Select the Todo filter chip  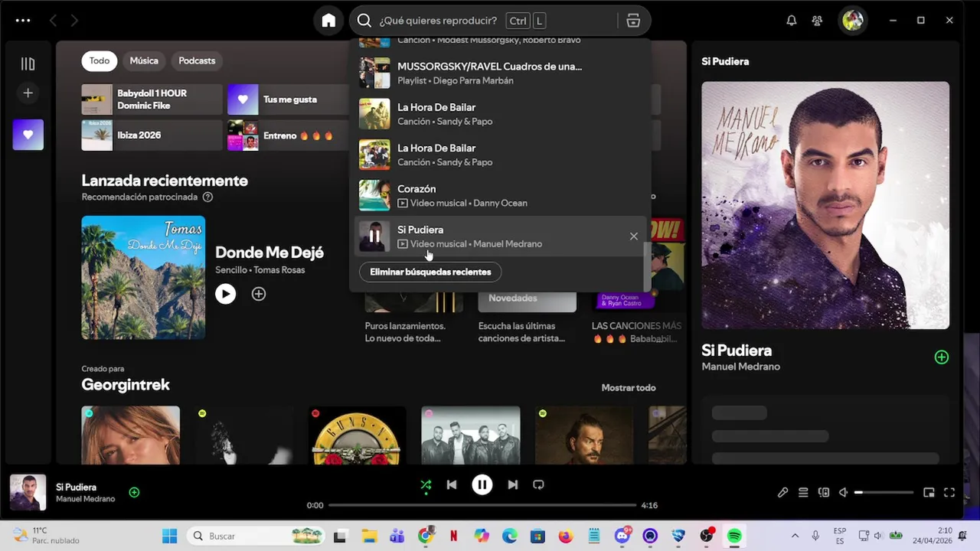pos(100,60)
